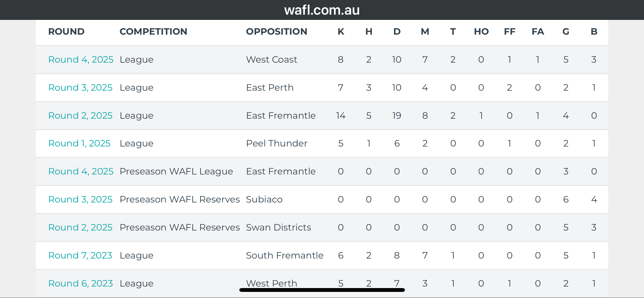Open Round 2, 2025 link against East Fremantle

[x=80, y=116]
